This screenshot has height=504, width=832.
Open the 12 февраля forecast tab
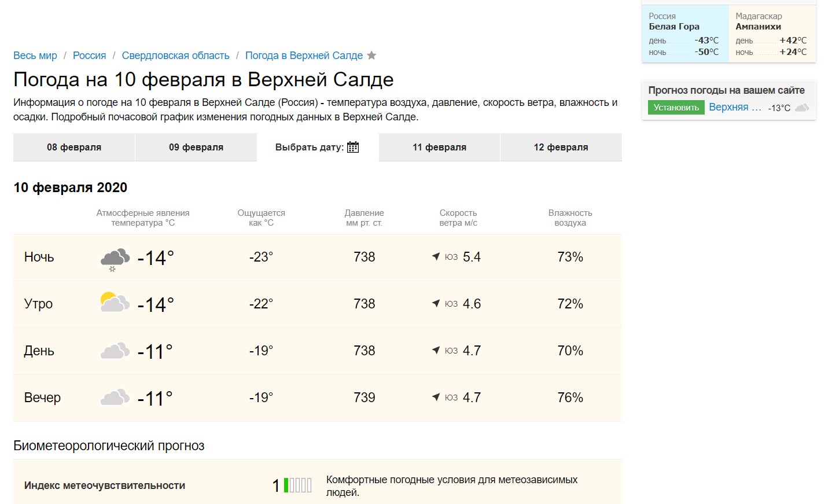coord(561,147)
